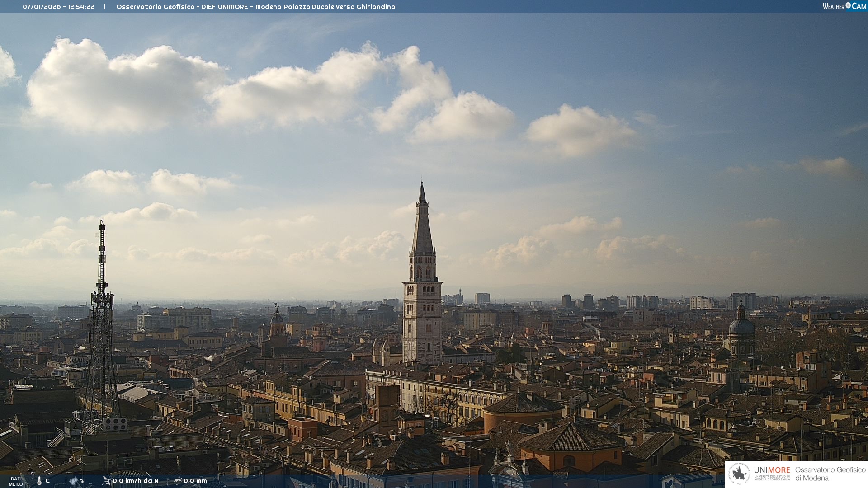Click the wind anemometer icon
Viewport: 868px width, 488px height.
(x=106, y=481)
